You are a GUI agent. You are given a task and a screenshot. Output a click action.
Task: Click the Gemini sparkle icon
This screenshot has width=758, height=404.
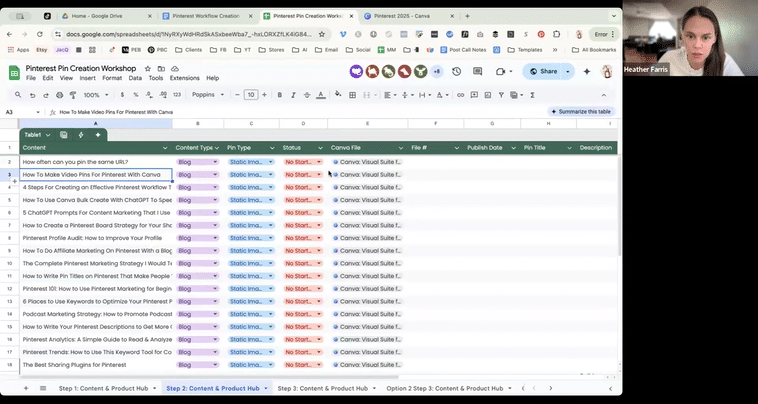[x=587, y=72]
